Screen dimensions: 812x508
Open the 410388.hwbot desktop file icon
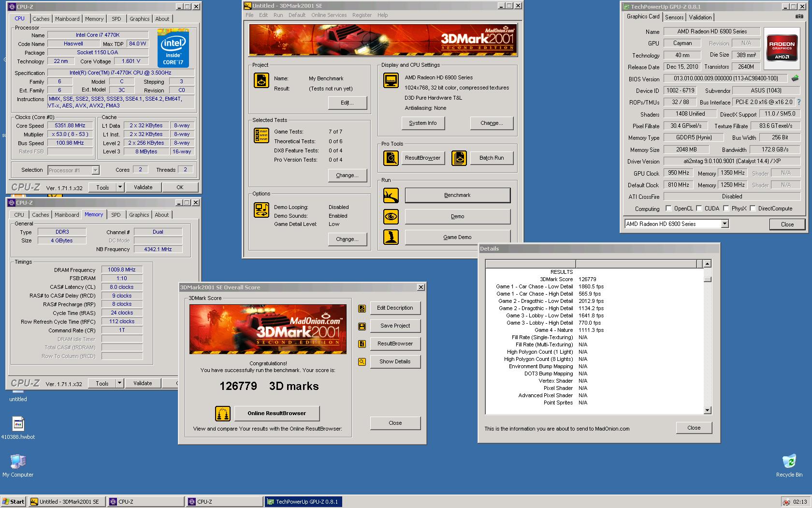[x=18, y=424]
